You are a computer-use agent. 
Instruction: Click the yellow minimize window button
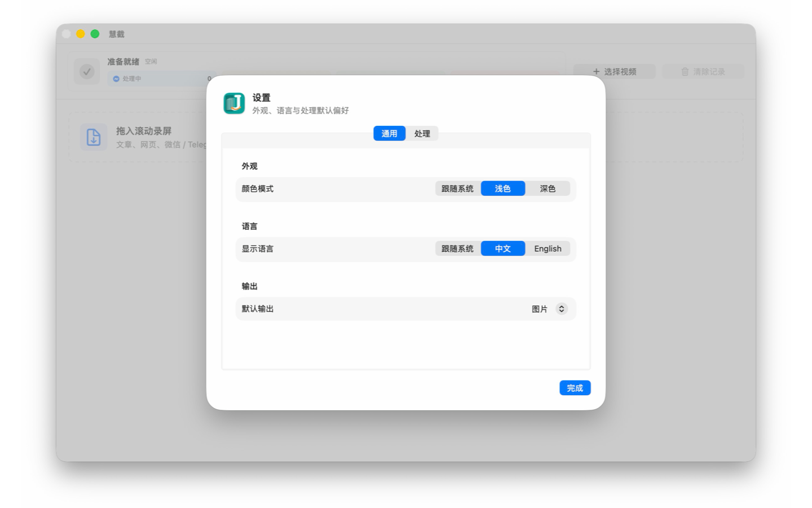pos(81,34)
